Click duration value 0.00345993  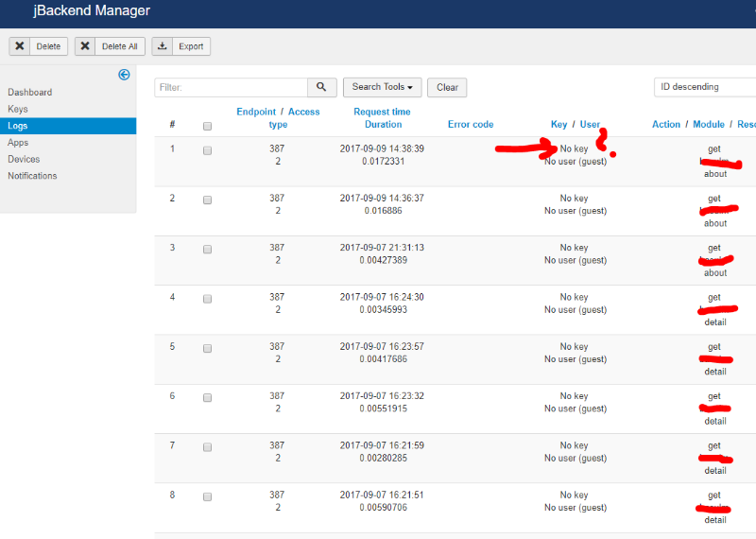tap(384, 309)
